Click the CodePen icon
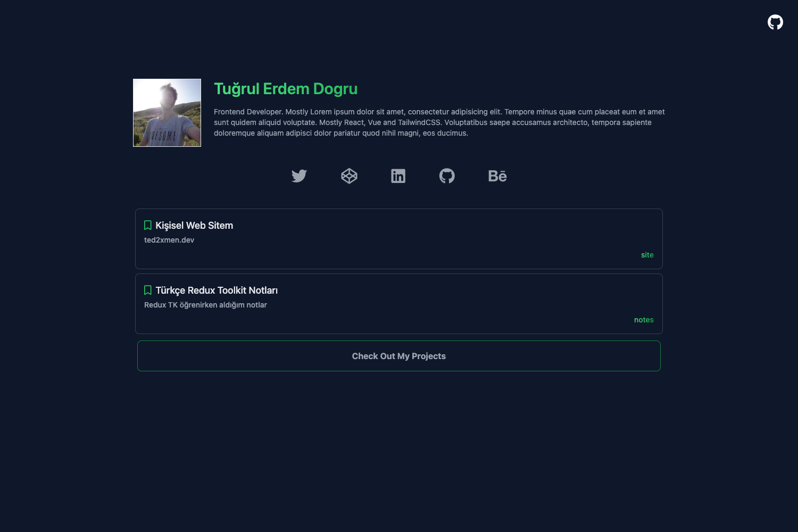 click(349, 176)
